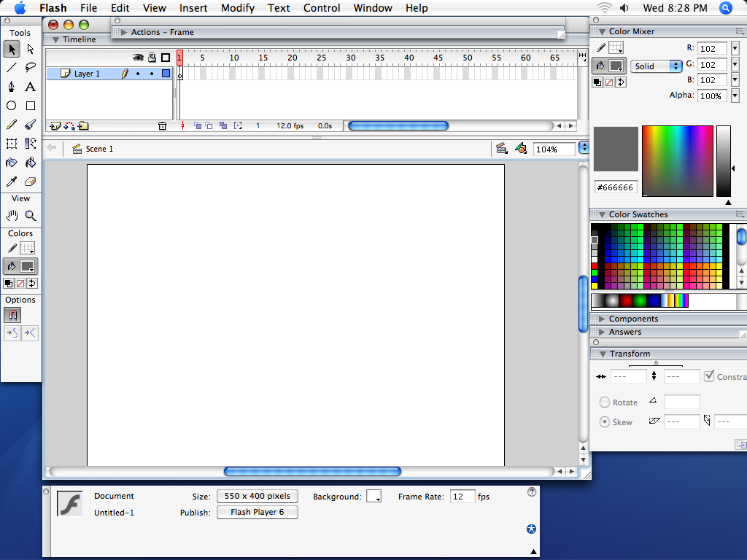Expand the Components panel
Image resolution: width=747 pixels, height=560 pixels.
(x=602, y=319)
